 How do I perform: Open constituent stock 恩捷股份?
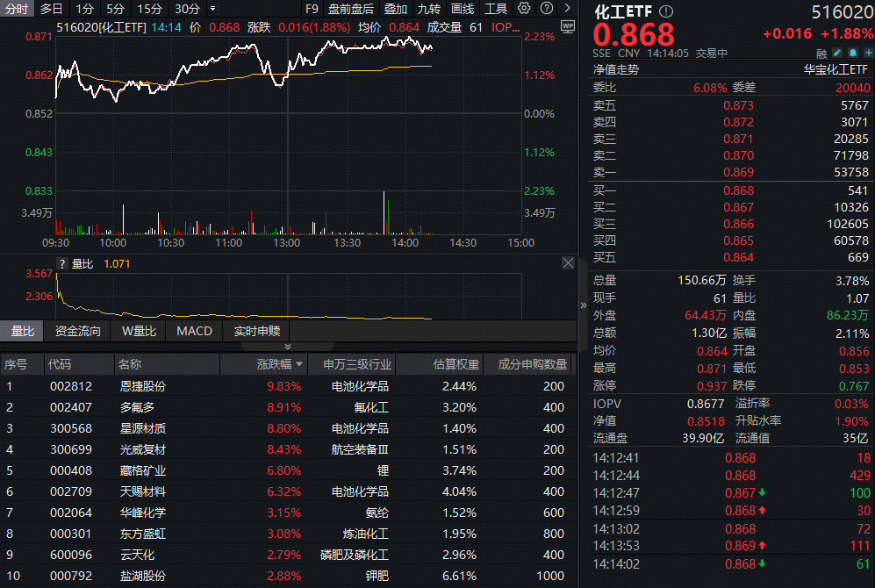[x=140, y=385]
